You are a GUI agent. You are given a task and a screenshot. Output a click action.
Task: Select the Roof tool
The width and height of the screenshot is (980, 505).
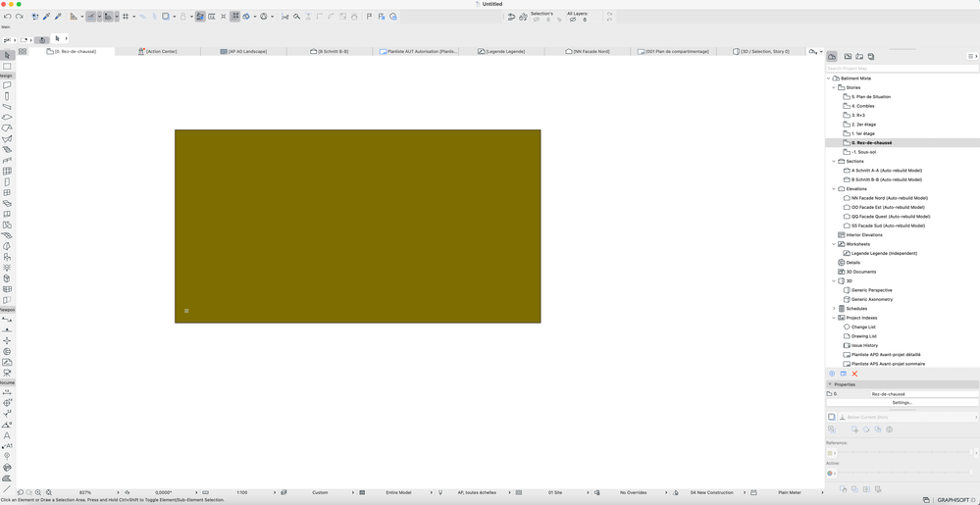(7, 128)
